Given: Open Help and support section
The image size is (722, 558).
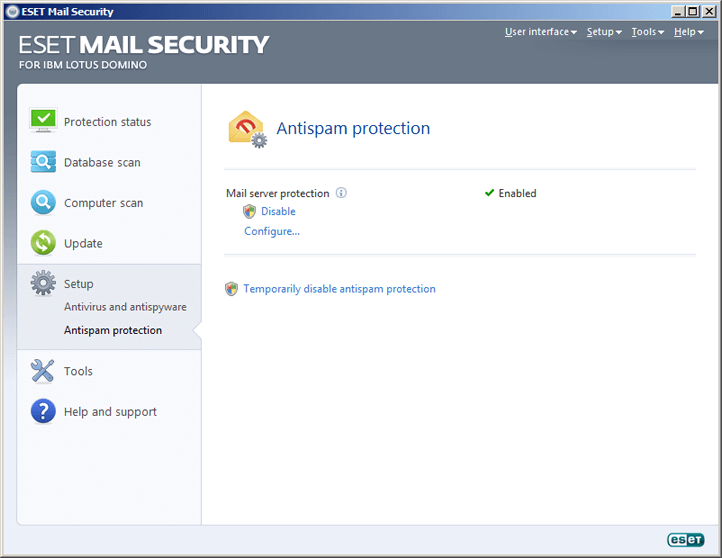Looking at the screenshot, I should [x=109, y=412].
